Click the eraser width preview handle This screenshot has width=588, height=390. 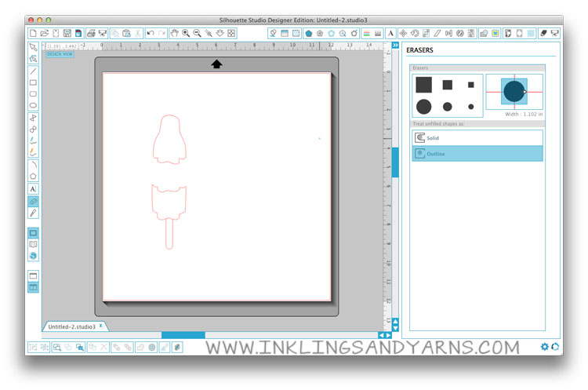[525, 92]
